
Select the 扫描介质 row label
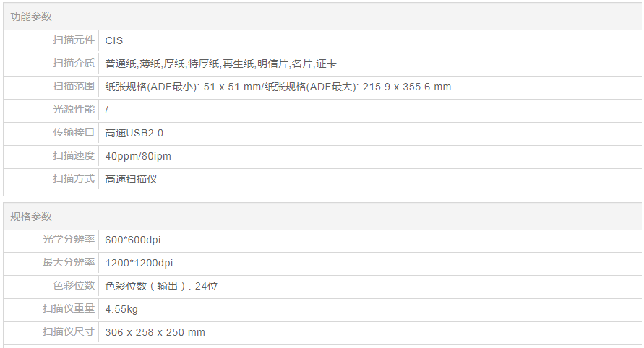tap(73, 64)
